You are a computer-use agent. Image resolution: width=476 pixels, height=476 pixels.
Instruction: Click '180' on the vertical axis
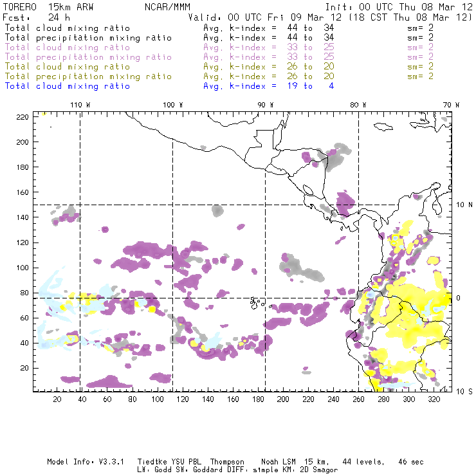pos(23,167)
